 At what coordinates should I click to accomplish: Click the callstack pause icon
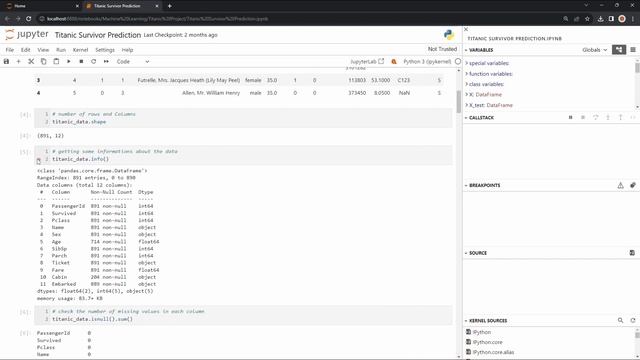pos(571,118)
